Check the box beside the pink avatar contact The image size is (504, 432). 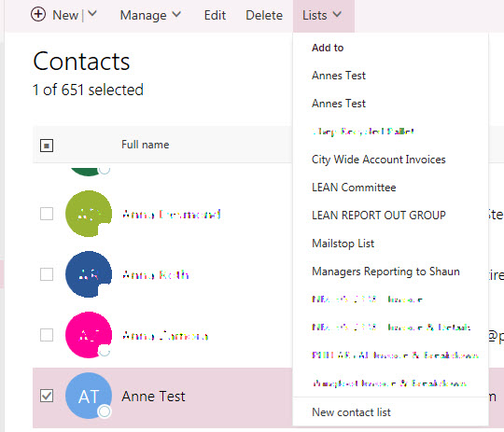[47, 335]
